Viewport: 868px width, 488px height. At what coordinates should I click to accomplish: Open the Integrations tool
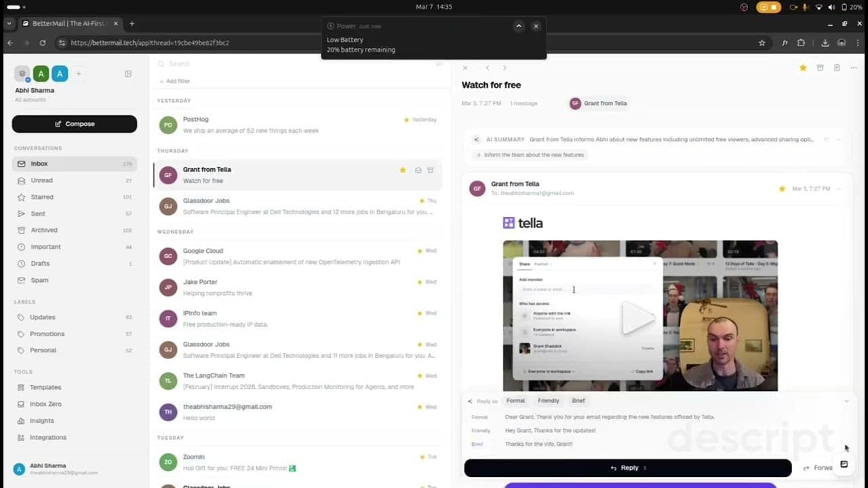47,437
